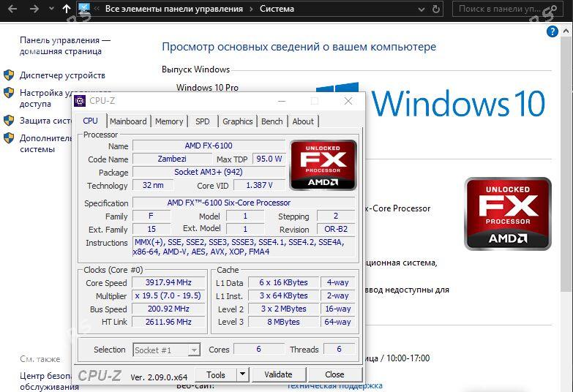Select the Bench tab

271,121
